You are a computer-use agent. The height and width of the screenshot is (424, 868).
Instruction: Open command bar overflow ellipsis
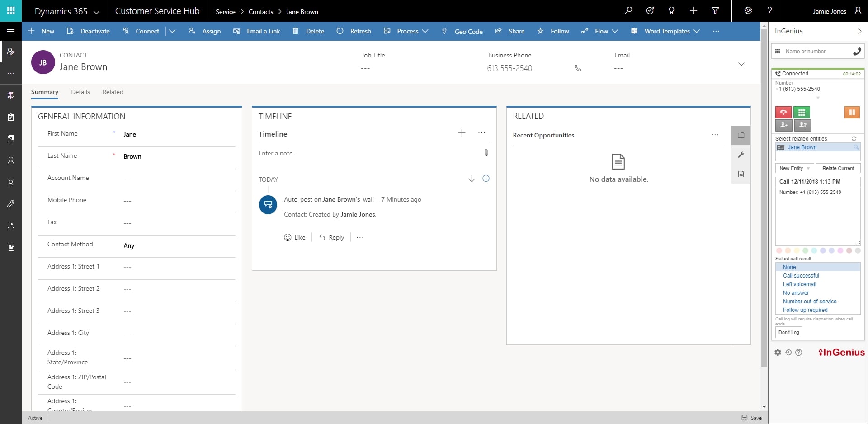tap(716, 31)
